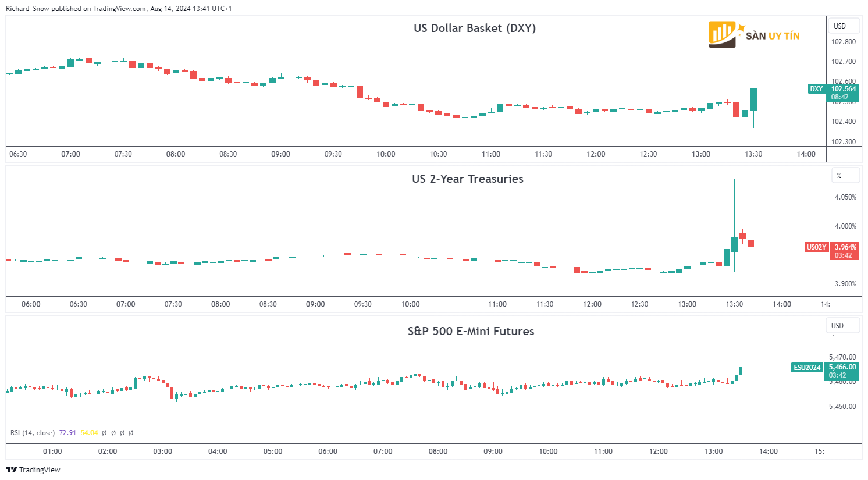Click the 08:42 countdown under the DXY price
This screenshot has width=868, height=480.
(839, 97)
